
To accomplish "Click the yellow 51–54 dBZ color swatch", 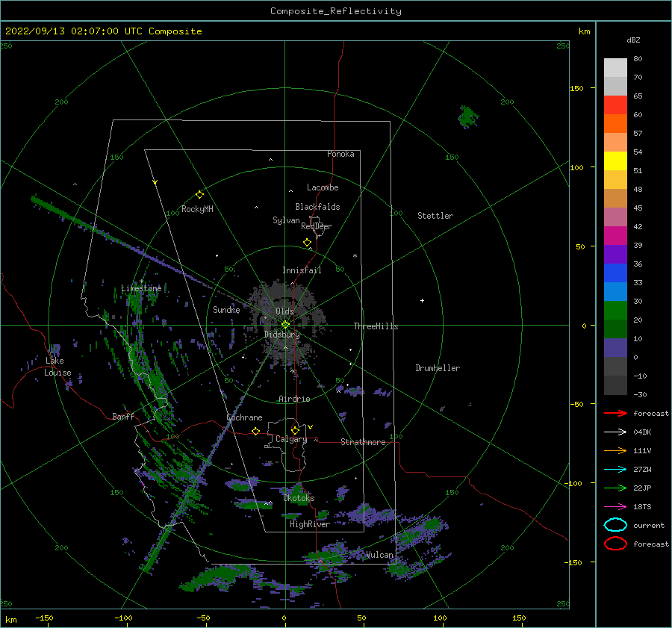I will pos(615,161).
